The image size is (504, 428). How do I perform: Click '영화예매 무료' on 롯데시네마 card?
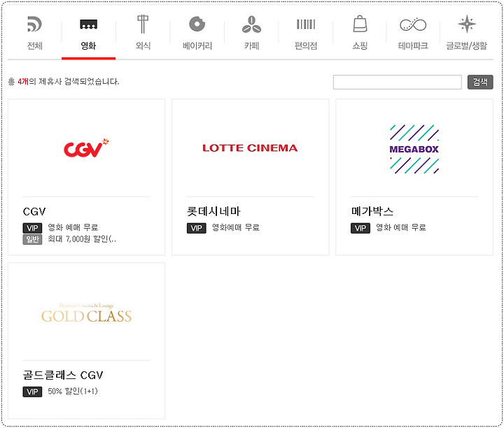pyautogui.click(x=236, y=227)
